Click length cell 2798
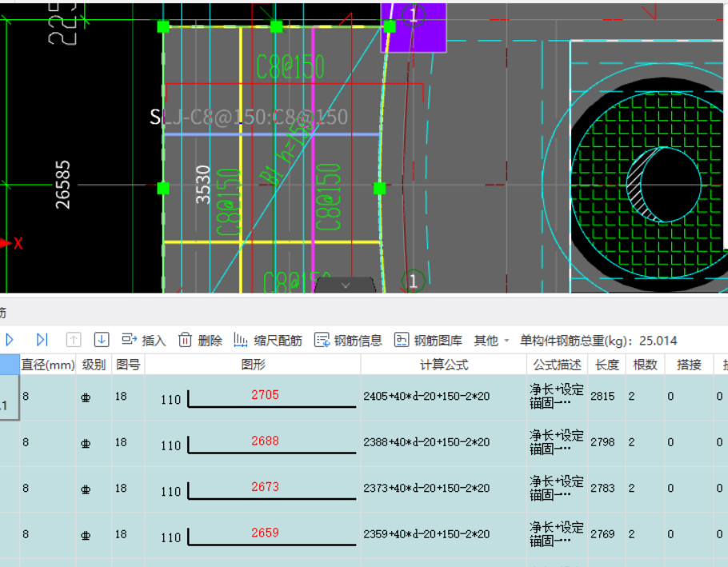Image resolution: width=728 pixels, height=567 pixels. [602, 442]
